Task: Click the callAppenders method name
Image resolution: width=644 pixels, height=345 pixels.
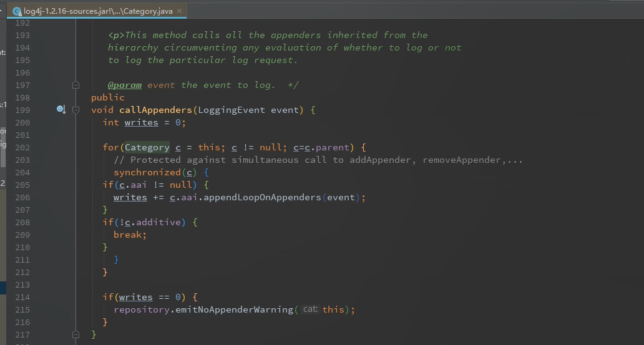Action: pyautogui.click(x=155, y=110)
